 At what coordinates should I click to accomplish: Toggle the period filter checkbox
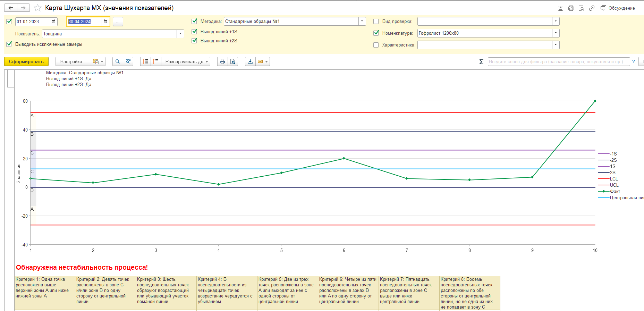click(9, 22)
